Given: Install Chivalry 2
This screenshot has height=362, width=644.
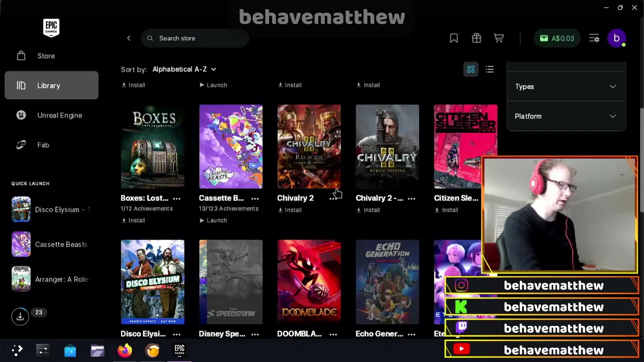Looking at the screenshot, I should pyautogui.click(x=290, y=210).
